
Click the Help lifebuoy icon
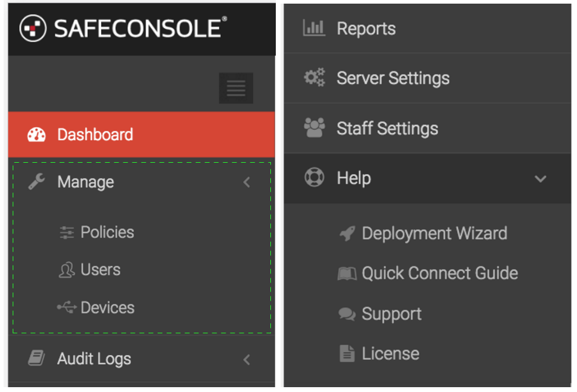point(314,177)
